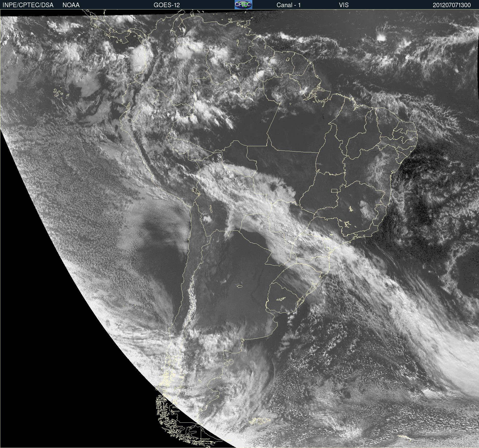Click the GOES-12 satellite label
Image resolution: width=479 pixels, height=448 pixels.
pos(167,5)
